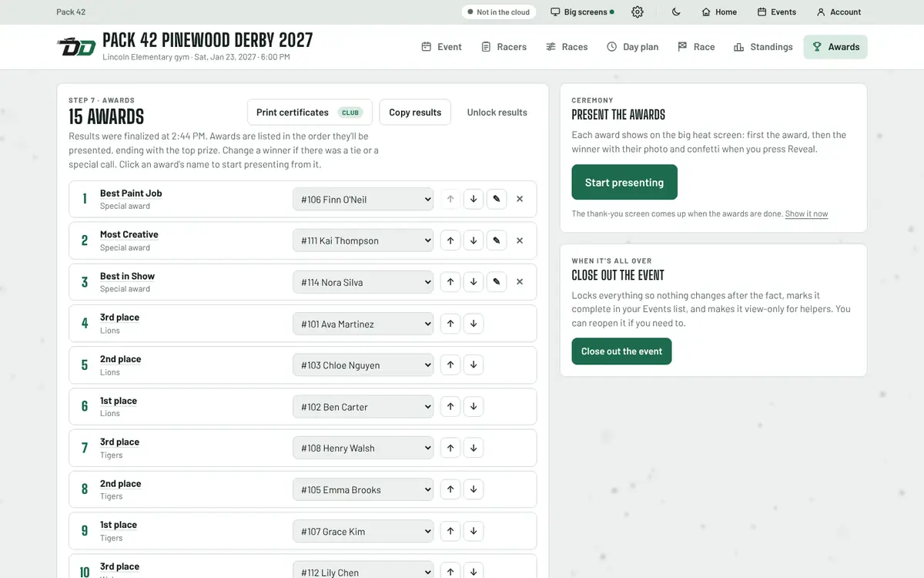This screenshot has height=578, width=924.
Task: Go to the Day plan tab
Action: click(x=632, y=47)
